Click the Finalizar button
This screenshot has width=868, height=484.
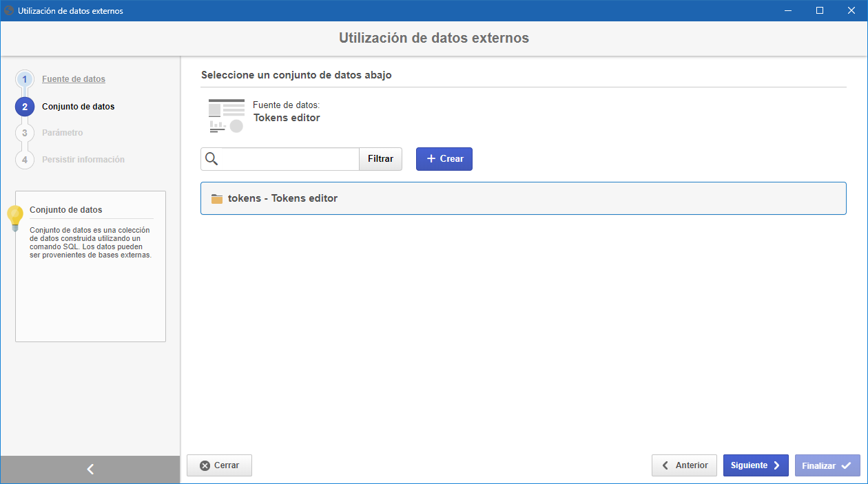(x=827, y=465)
